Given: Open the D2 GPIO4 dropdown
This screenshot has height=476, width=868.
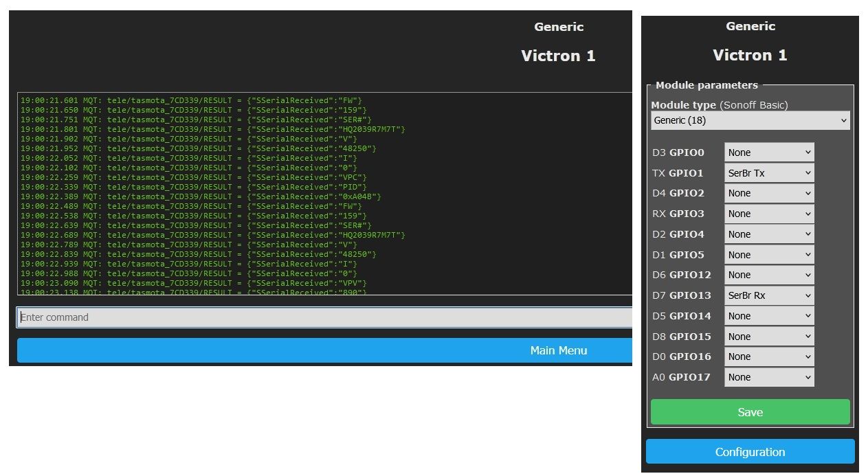Looking at the screenshot, I should 769,234.
